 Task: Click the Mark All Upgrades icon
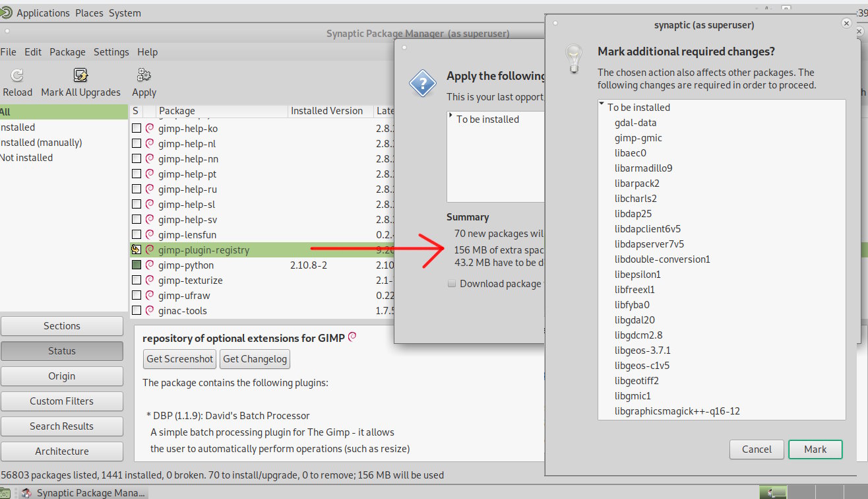80,76
